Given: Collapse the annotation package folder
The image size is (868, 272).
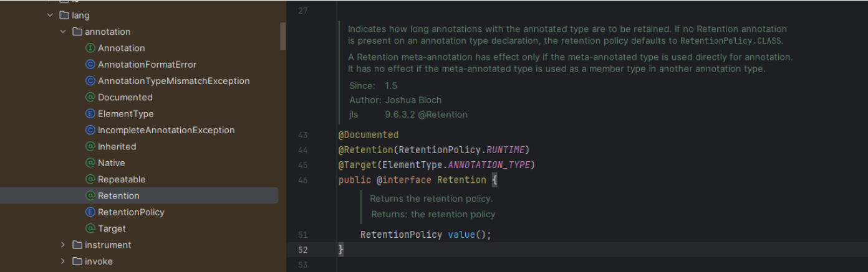Looking at the screenshot, I should 63,32.
